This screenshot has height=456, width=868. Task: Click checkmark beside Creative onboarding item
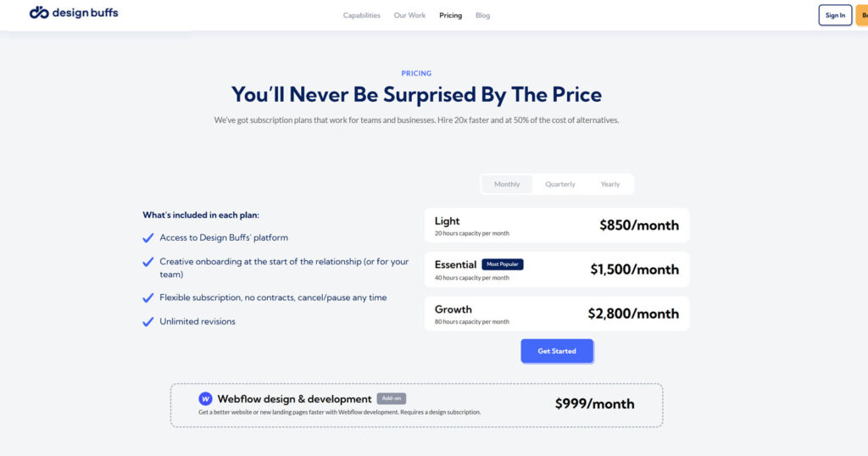pyautogui.click(x=148, y=263)
